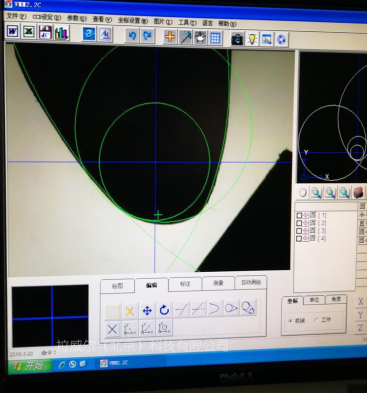
Task: Check the box for circle item [3]
Action: 299,231
